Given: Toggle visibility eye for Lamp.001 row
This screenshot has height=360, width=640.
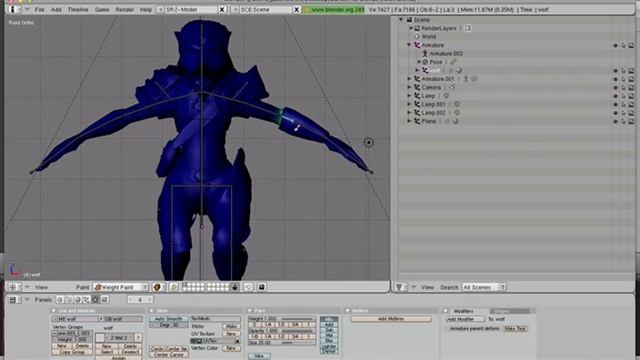Looking at the screenshot, I should [616, 104].
